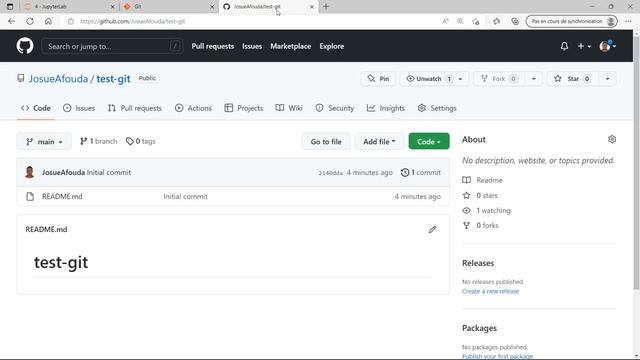Go back with browser back arrow
This screenshot has width=640, height=360.
(x=11, y=21)
